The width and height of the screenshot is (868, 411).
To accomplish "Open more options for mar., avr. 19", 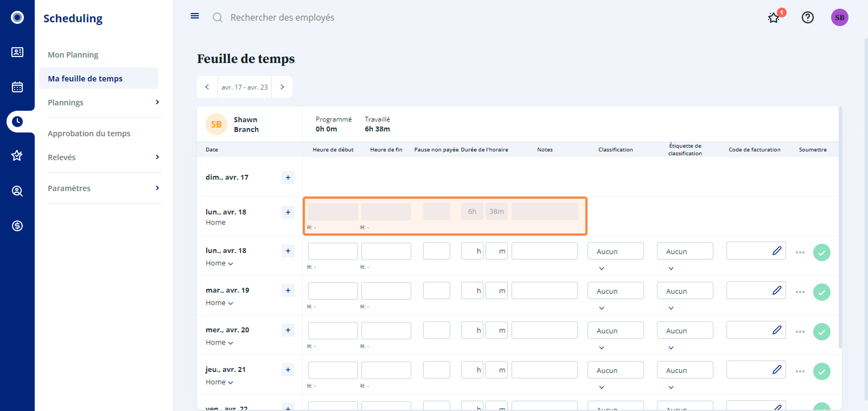I will [x=800, y=292].
